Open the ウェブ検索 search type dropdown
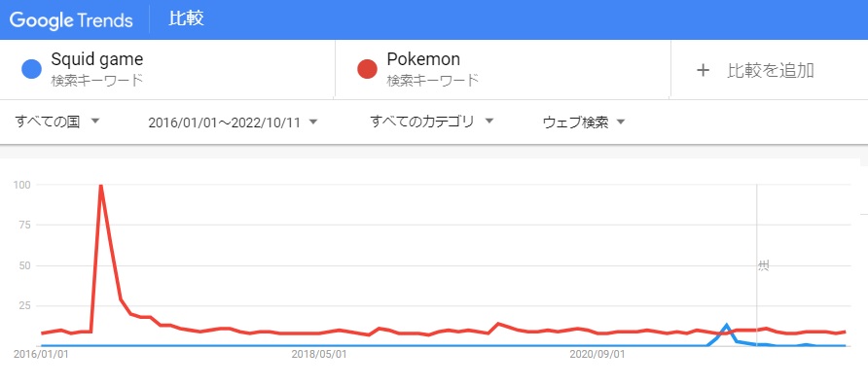The width and height of the screenshot is (868, 385). tap(584, 122)
